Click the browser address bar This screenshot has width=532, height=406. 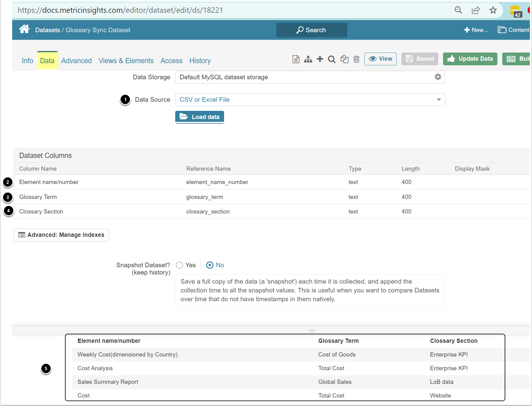213,10
